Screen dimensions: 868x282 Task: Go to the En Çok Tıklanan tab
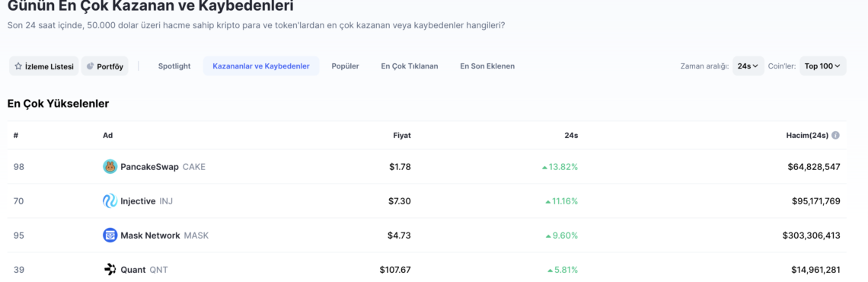point(410,66)
